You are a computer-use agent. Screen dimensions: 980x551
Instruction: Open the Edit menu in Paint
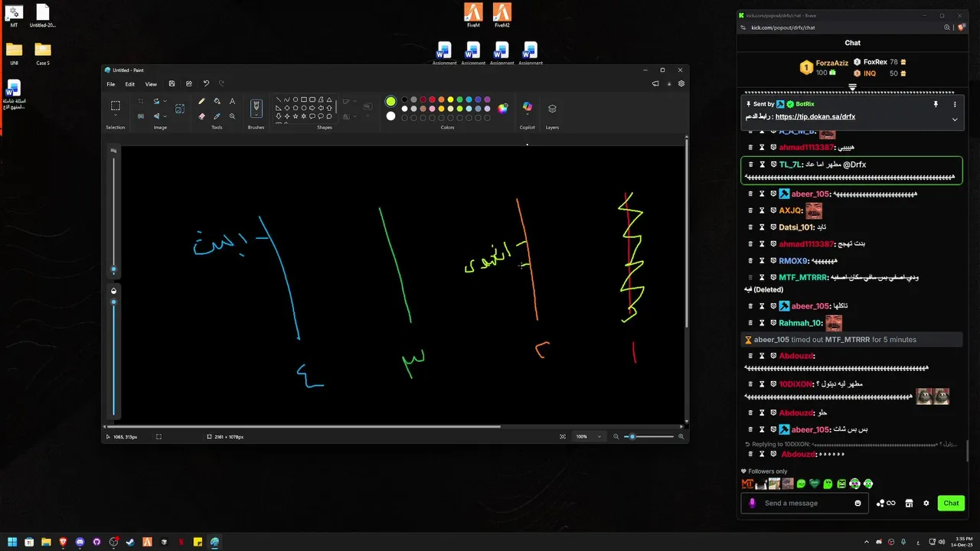[130, 84]
